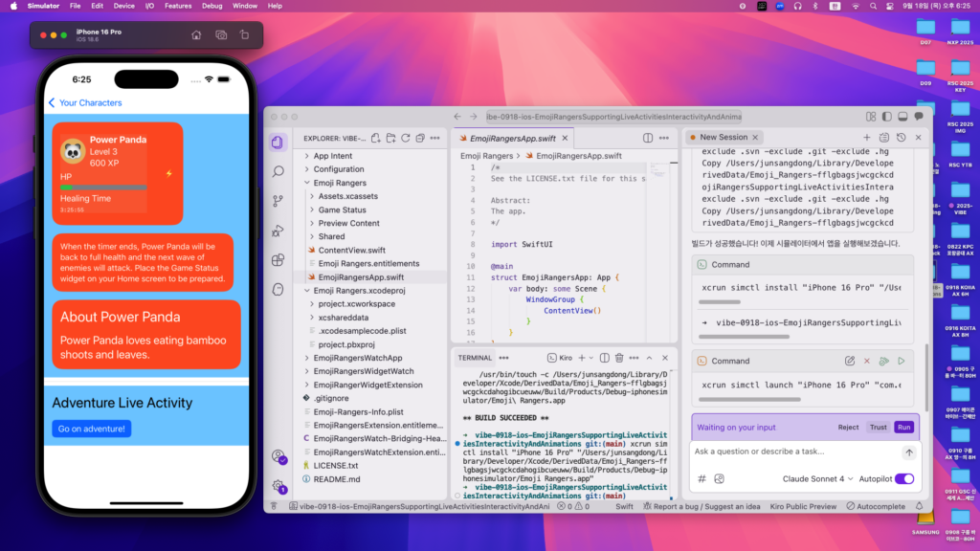980x551 pixels.
Task: Split the editor with the split icon
Action: click(649, 139)
